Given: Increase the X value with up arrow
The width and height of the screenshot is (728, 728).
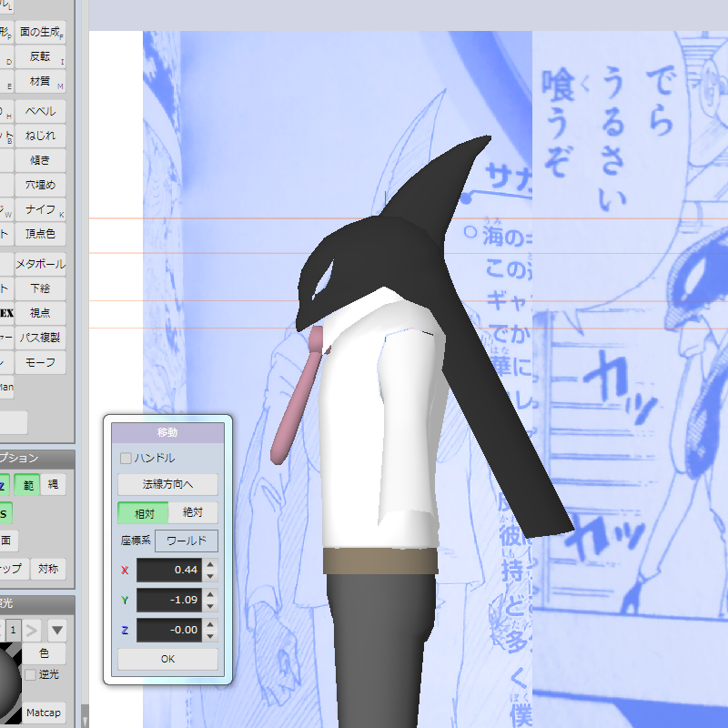Looking at the screenshot, I should point(210,564).
